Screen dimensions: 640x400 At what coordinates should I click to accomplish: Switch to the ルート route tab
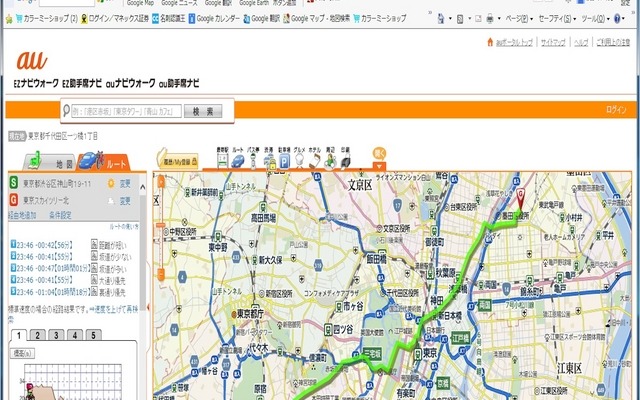(103, 162)
